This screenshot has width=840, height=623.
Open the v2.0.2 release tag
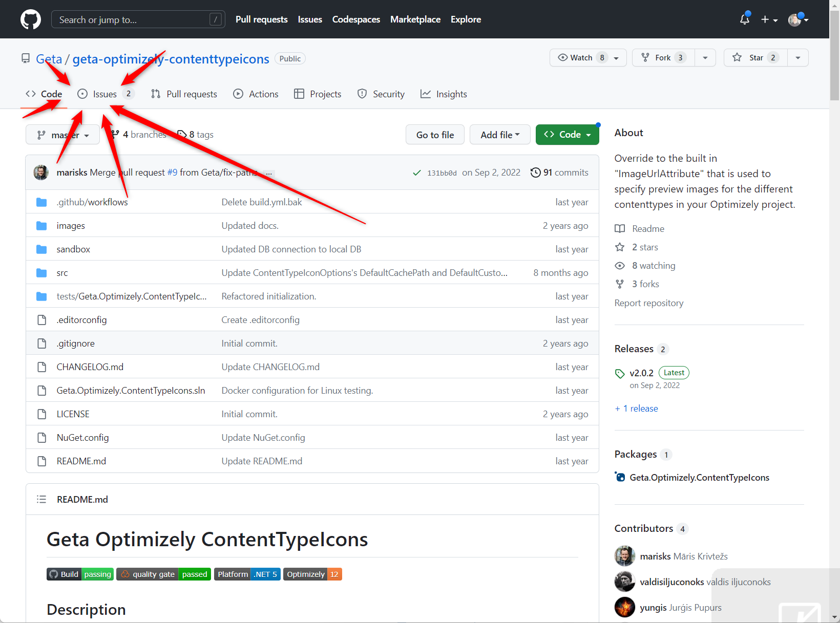click(x=641, y=373)
